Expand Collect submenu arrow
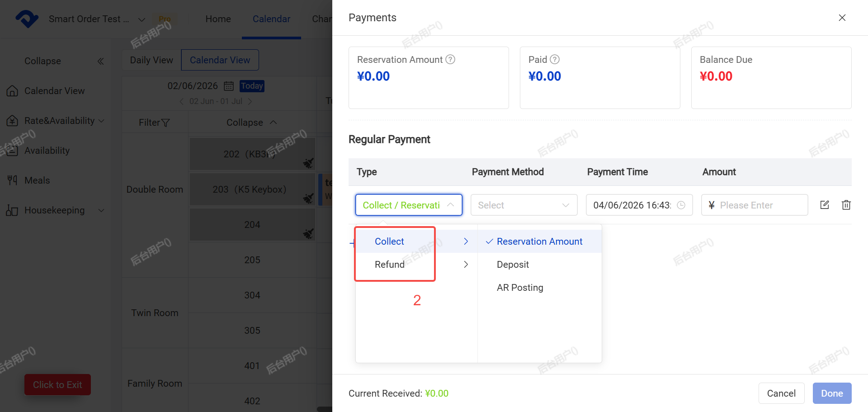This screenshot has height=412, width=868. click(x=466, y=242)
